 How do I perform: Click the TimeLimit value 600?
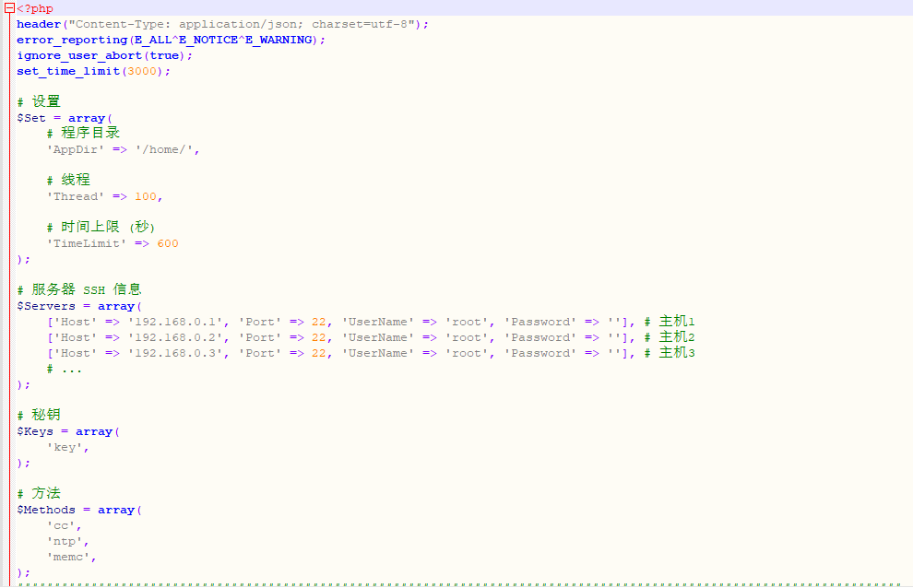coord(168,243)
